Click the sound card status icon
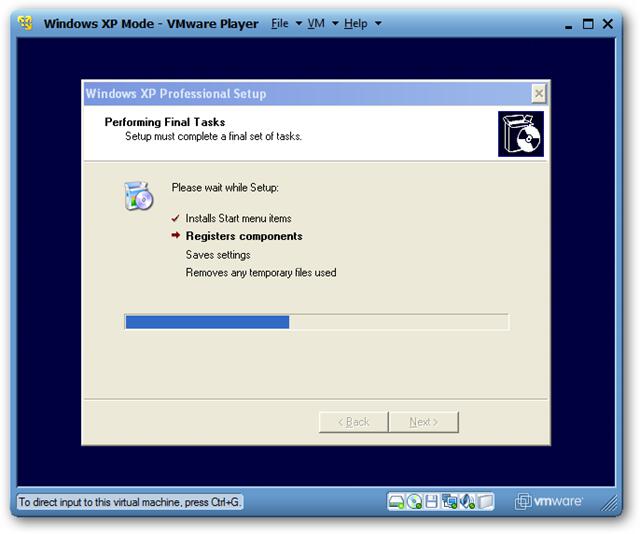Viewport: 640px width, 534px height. pos(467,502)
